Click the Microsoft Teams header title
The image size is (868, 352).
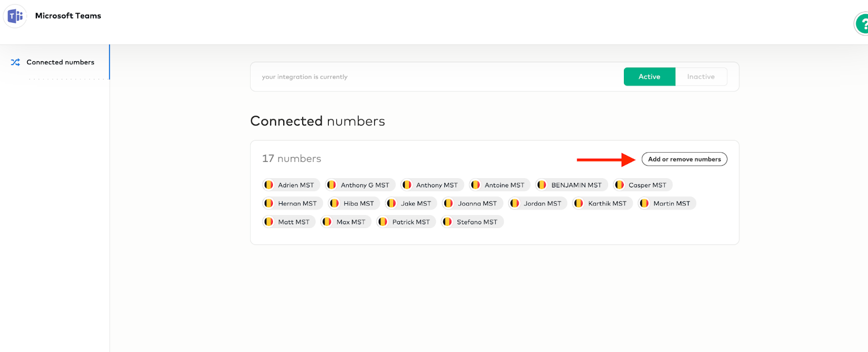[68, 16]
